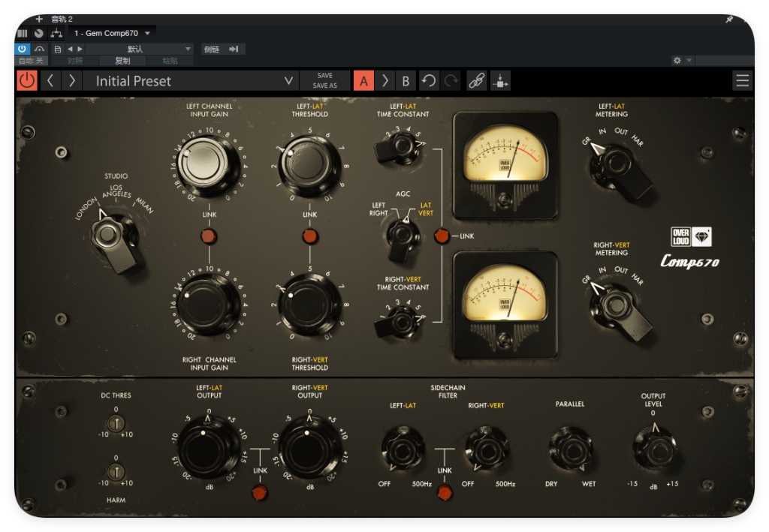Click the Right-Vert Time Constant switch
769x532 pixels.
coord(400,324)
